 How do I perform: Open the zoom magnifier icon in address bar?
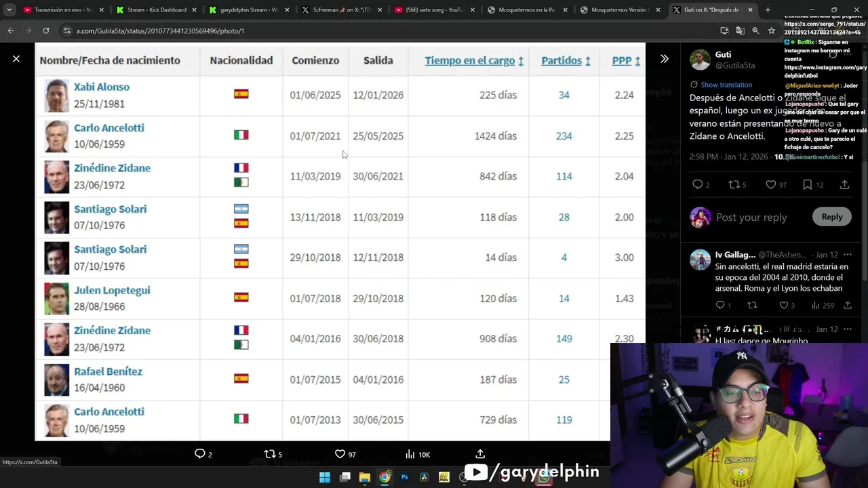[x=755, y=30]
